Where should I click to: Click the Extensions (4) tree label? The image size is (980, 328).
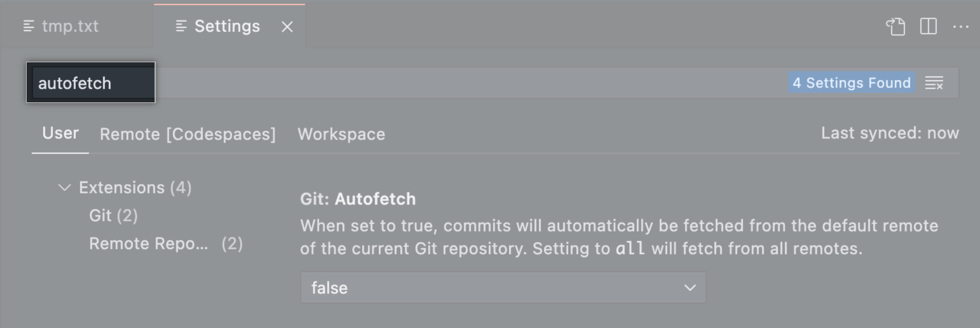(x=135, y=187)
